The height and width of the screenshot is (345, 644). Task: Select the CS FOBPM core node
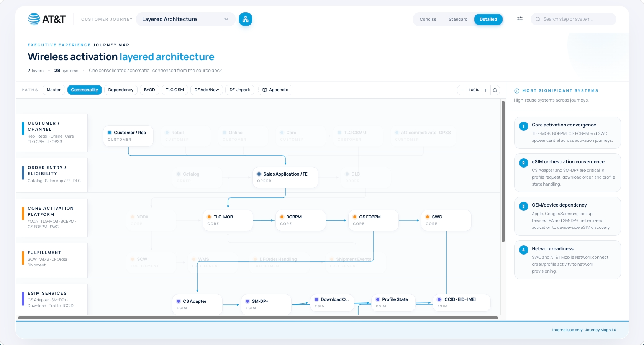[374, 220]
